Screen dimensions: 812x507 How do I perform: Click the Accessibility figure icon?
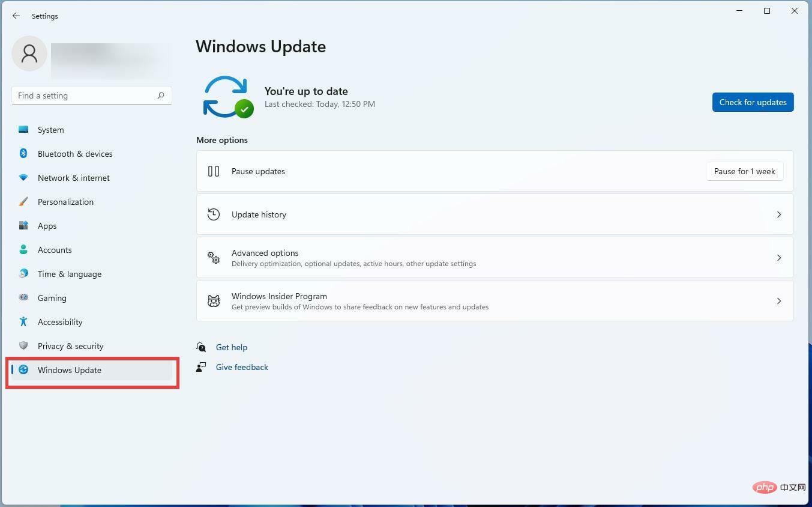[23, 321]
